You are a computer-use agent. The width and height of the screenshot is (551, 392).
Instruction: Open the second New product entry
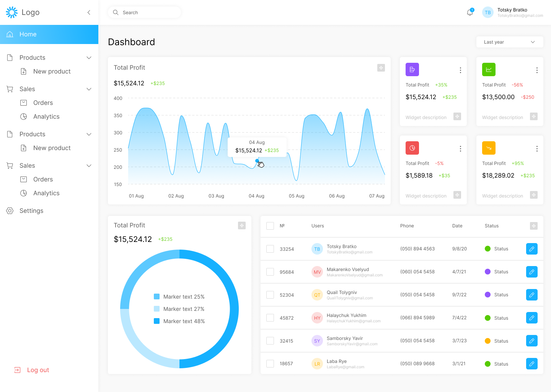click(x=45, y=148)
